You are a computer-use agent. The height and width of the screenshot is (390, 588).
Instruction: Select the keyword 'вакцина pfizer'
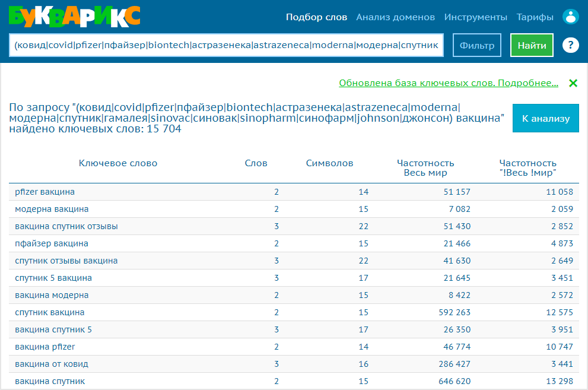tap(45, 347)
